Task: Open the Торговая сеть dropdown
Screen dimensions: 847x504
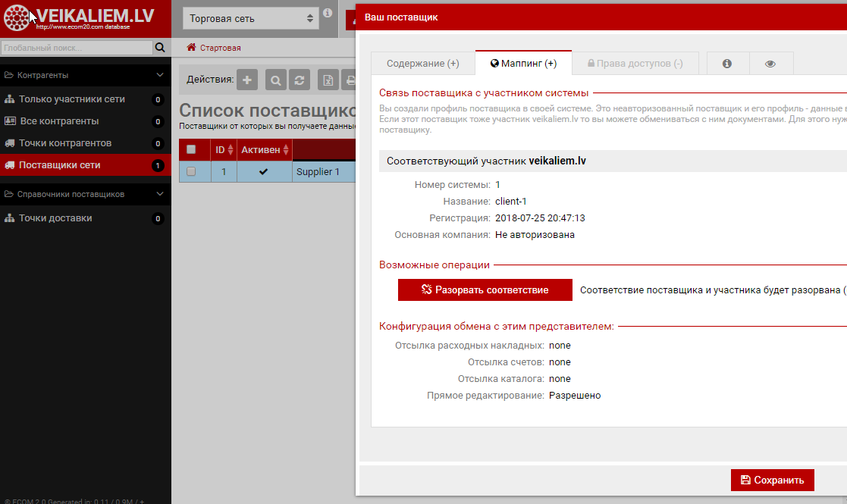Action: click(x=251, y=18)
